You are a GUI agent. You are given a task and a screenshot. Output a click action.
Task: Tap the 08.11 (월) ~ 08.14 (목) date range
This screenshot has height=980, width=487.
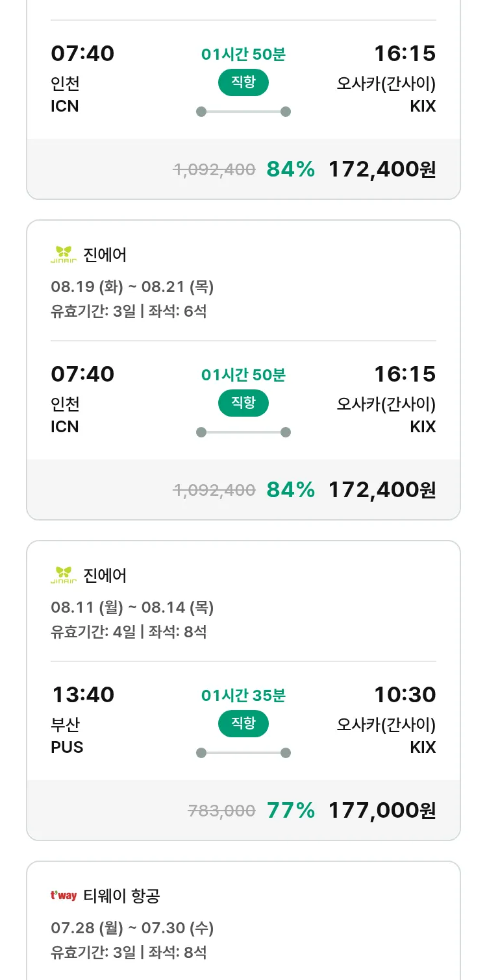(x=132, y=607)
